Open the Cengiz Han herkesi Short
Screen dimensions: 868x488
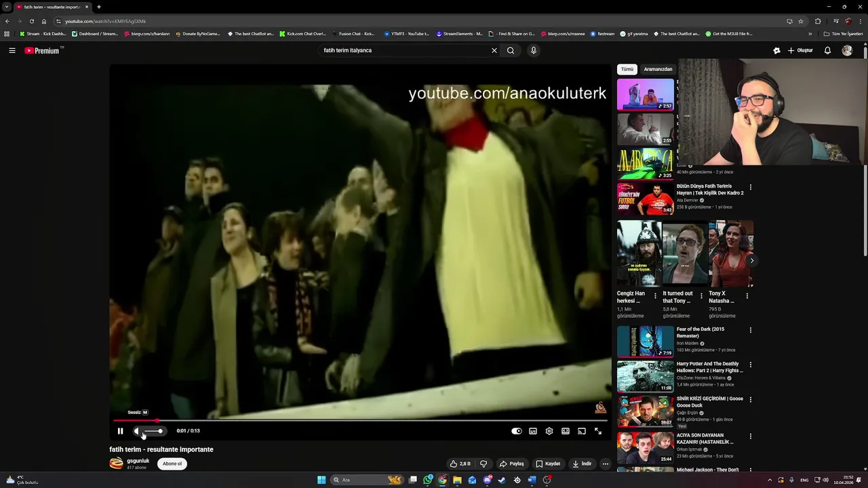coord(639,253)
